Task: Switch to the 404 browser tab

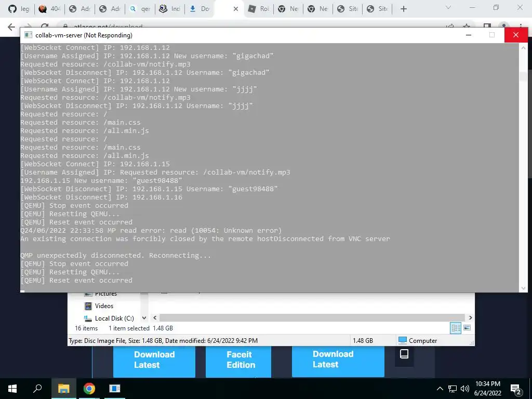Action: pyautogui.click(x=49, y=9)
